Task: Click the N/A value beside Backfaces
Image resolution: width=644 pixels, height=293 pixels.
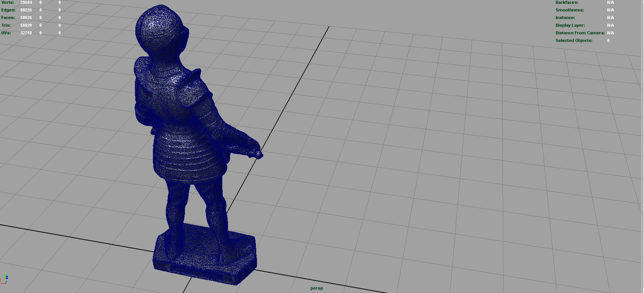Action: pos(610,2)
